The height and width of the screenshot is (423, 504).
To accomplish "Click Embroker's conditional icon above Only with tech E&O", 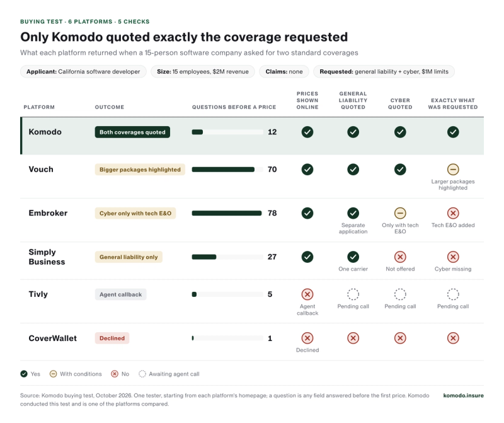I will 400,213.
